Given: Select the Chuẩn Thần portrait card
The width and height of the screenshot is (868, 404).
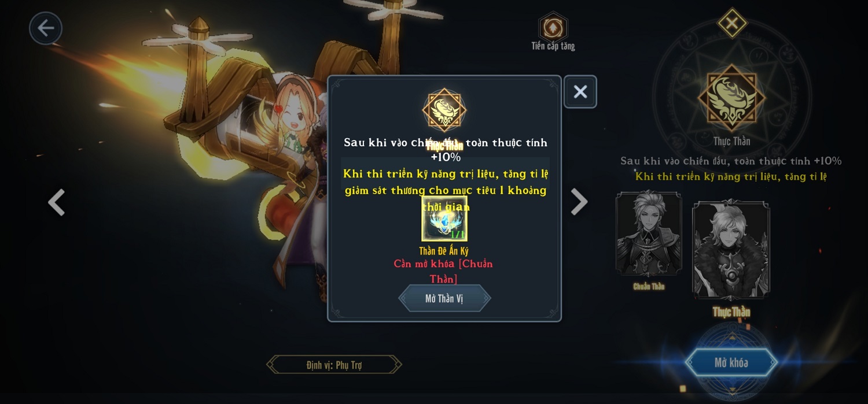Looking at the screenshot, I should tap(649, 233).
